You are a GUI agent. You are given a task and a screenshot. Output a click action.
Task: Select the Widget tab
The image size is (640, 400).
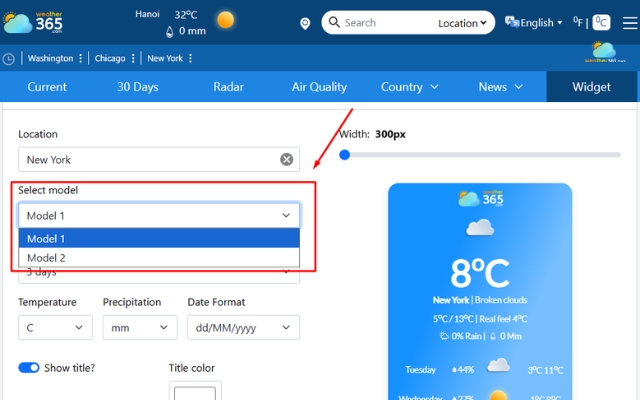pos(591,87)
